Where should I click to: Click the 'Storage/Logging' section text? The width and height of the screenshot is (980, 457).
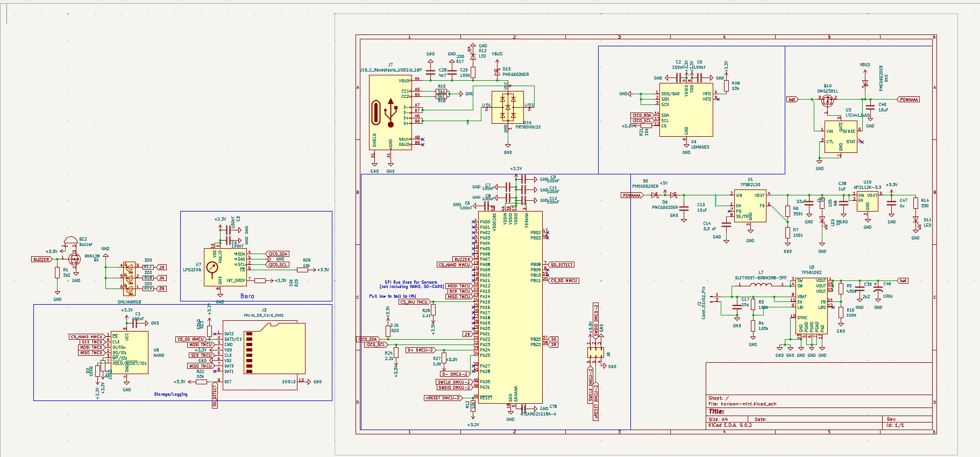coord(171,394)
